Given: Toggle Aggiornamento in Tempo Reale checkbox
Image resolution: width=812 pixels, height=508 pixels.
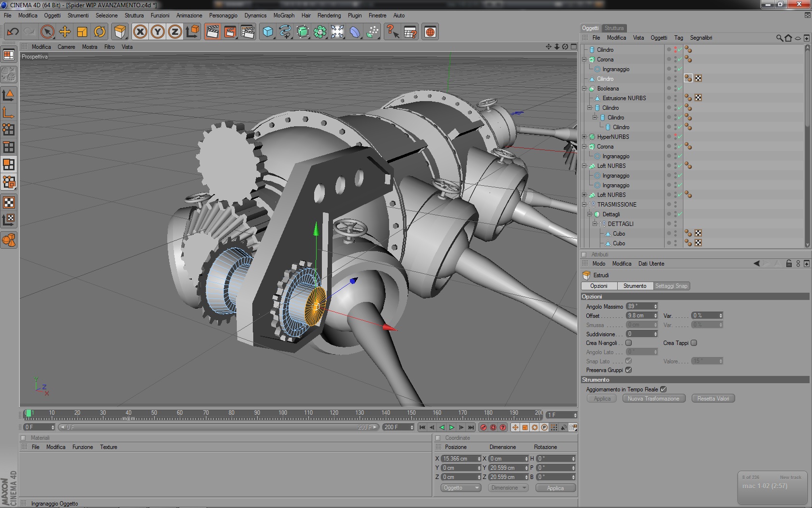Looking at the screenshot, I should (x=664, y=389).
